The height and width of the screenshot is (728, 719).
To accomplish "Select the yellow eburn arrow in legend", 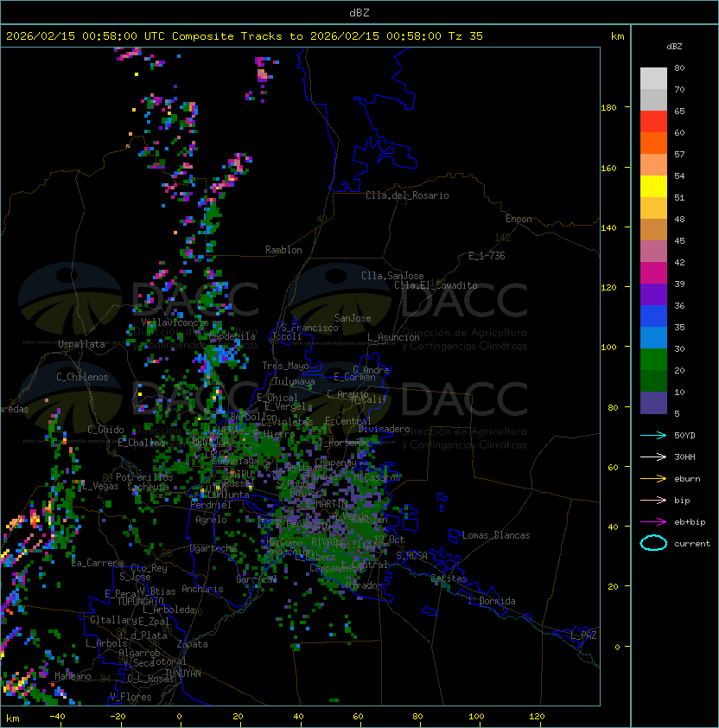I will [653, 479].
